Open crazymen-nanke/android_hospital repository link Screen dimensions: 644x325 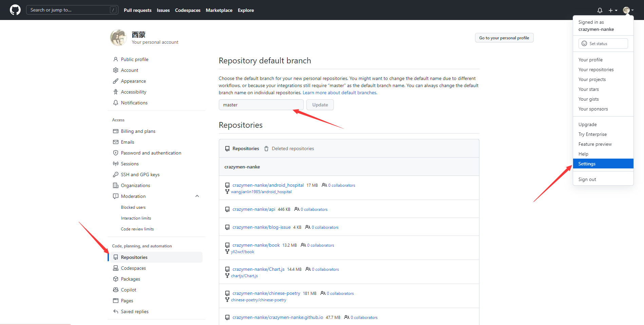click(268, 185)
